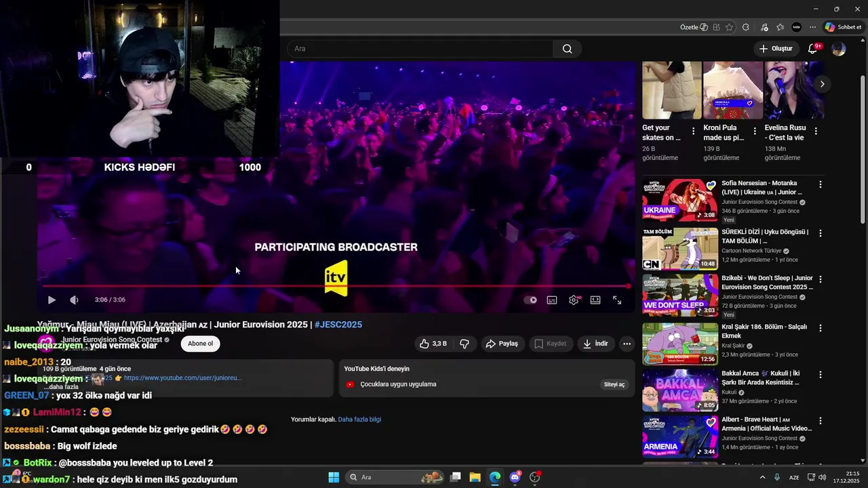Open the Bakkal Amca video thumbnail
Viewport: 868px width, 488px height.
point(680,390)
